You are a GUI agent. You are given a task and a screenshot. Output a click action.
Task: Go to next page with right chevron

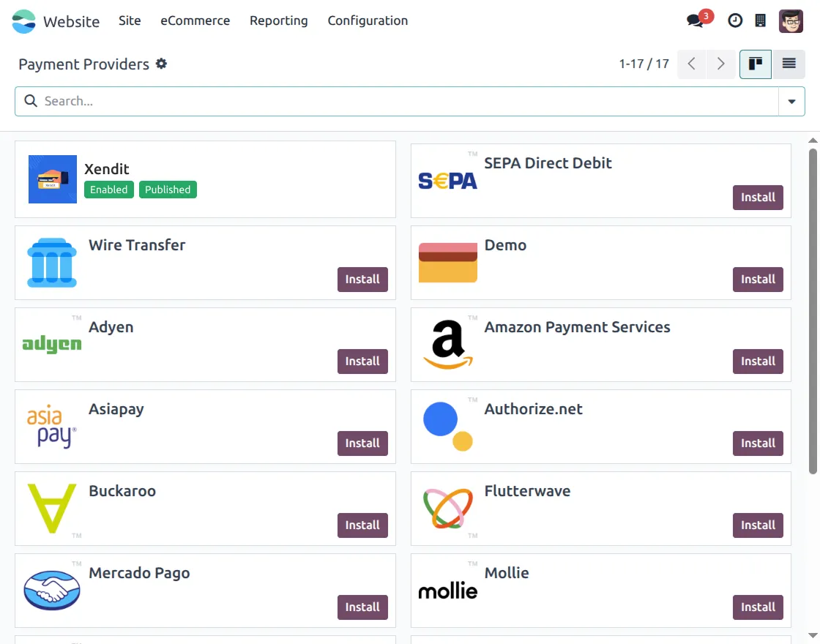720,64
